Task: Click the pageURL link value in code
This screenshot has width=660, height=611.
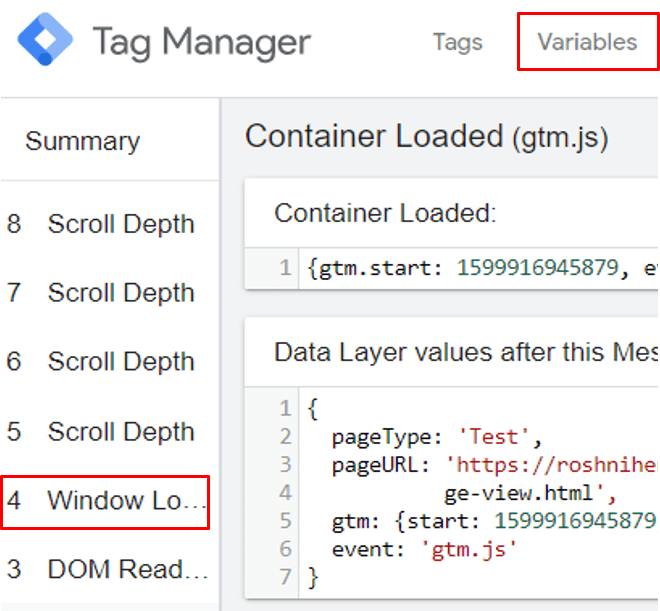Action: click(x=551, y=465)
